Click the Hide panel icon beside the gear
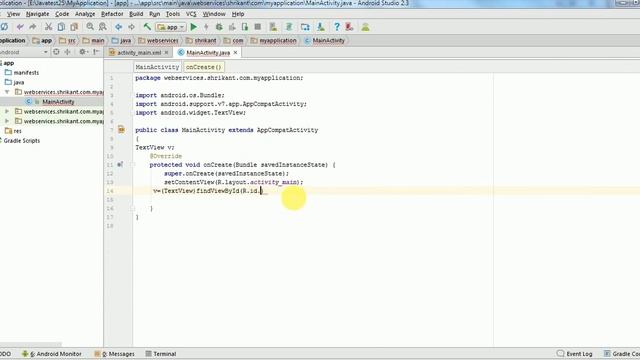 [x=96, y=52]
